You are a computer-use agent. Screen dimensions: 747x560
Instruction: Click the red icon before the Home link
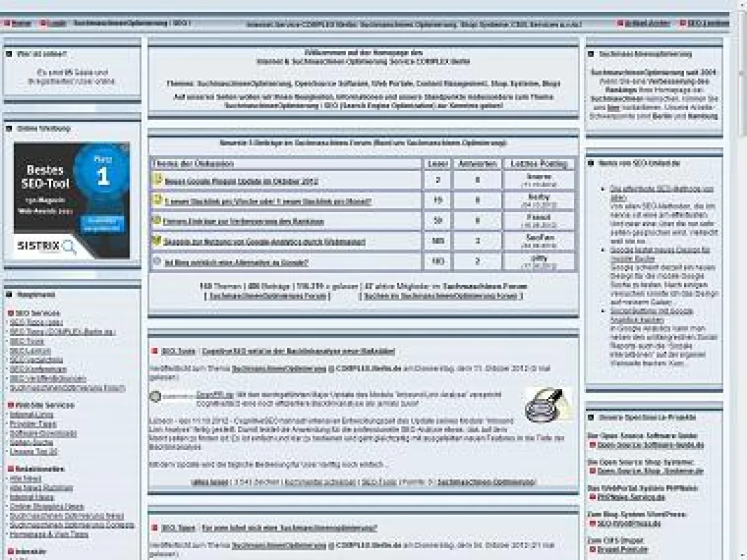coord(7,24)
